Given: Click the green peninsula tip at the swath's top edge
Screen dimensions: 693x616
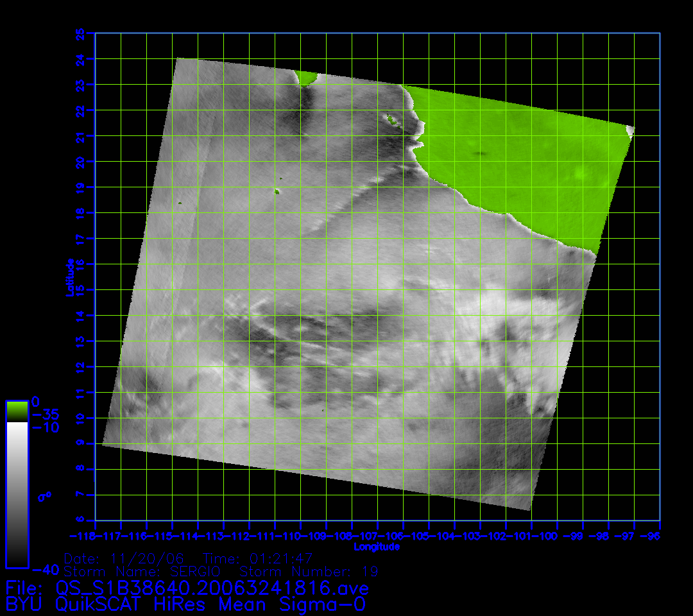Looking at the screenshot, I should coord(306,78).
